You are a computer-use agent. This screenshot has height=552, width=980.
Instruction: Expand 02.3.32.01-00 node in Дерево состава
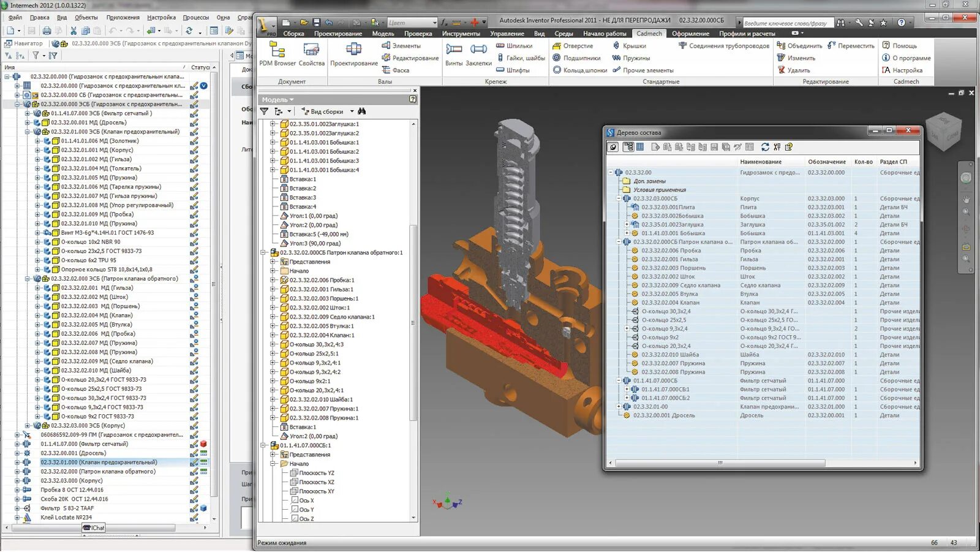pyautogui.click(x=619, y=407)
